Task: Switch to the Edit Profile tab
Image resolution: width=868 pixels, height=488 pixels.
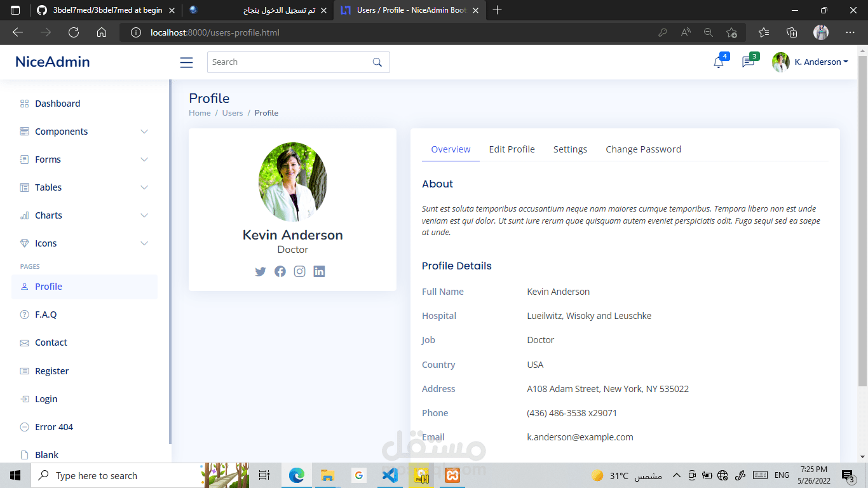Action: click(x=512, y=149)
